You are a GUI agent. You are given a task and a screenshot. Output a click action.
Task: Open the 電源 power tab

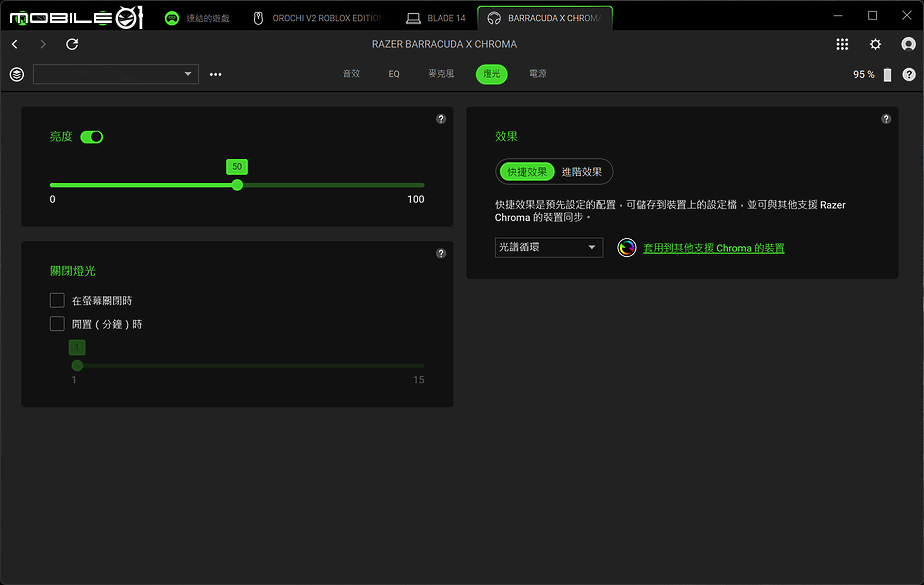[537, 74]
